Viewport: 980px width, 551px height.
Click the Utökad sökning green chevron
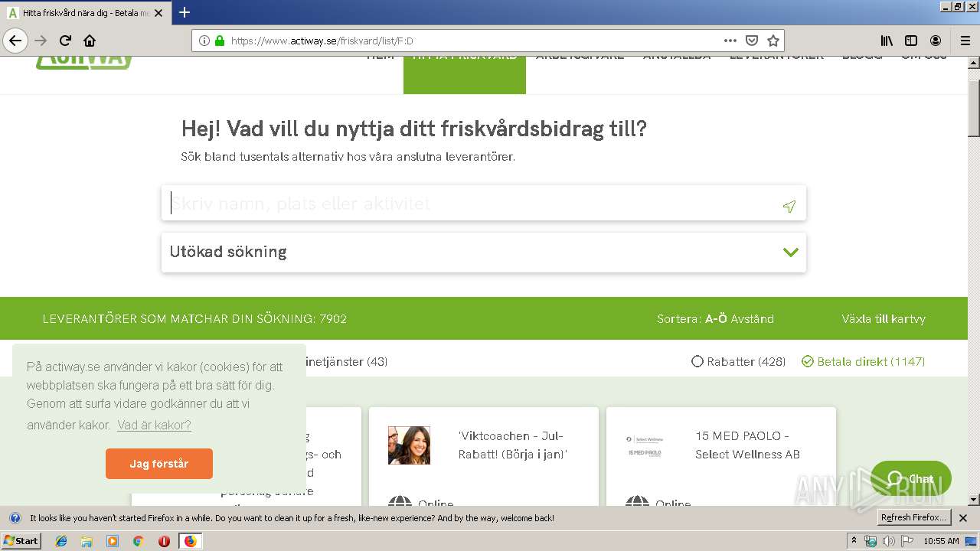[x=791, y=252]
